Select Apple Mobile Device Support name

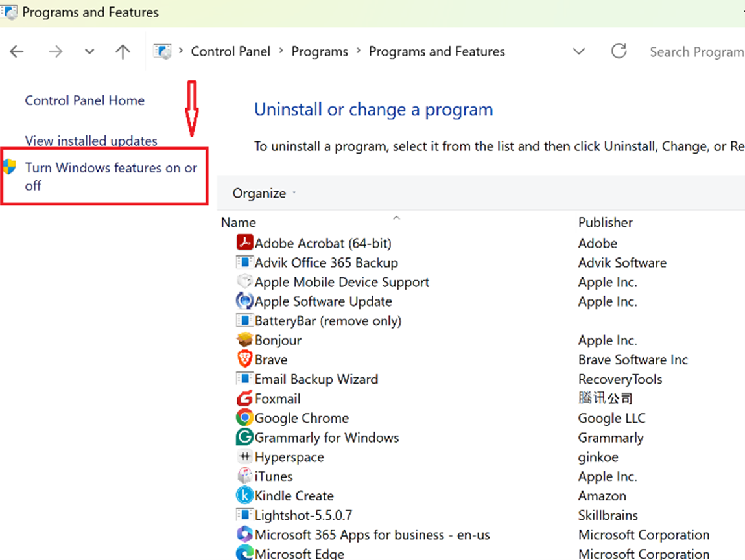click(342, 282)
